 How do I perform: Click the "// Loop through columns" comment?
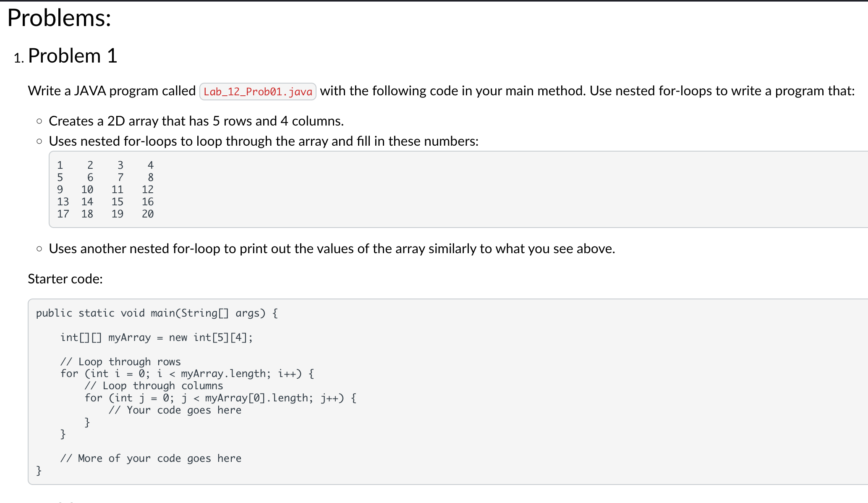coord(154,385)
